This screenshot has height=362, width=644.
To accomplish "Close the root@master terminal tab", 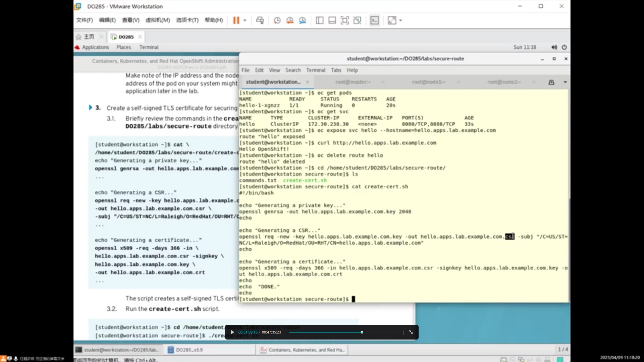I will pyautogui.click(x=383, y=82).
